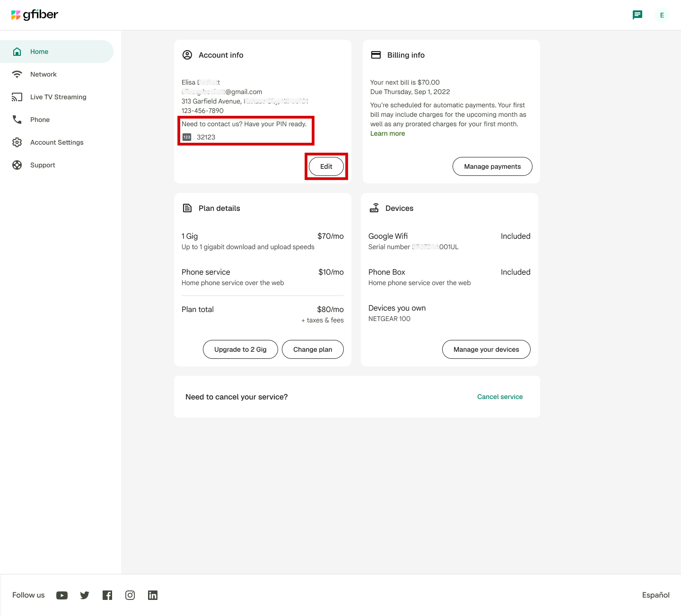The height and width of the screenshot is (616, 681).
Task: Click the Live TV Streaming cast icon
Action: 17,97
